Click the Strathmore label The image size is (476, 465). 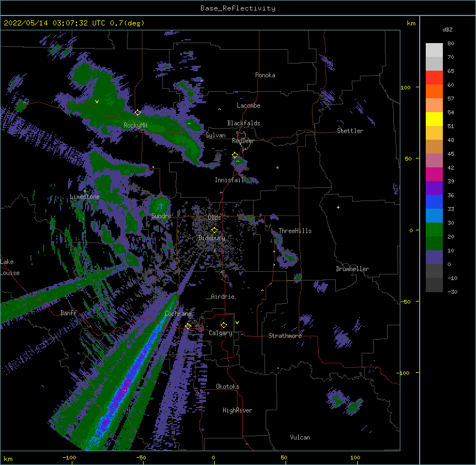pyautogui.click(x=285, y=336)
